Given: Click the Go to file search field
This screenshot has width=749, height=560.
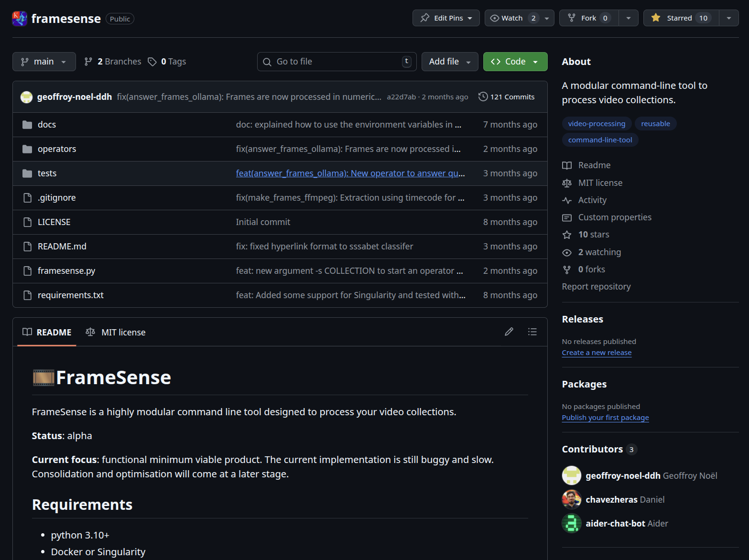Looking at the screenshot, I should (x=337, y=62).
